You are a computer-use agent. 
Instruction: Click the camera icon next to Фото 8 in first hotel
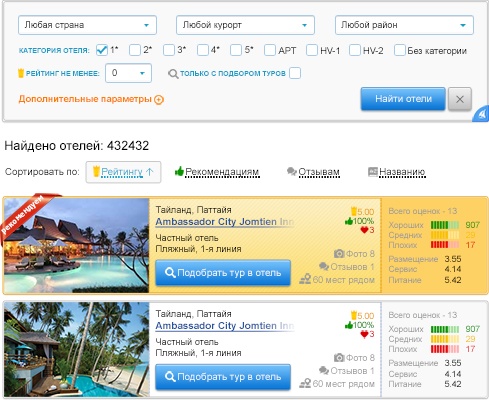point(339,254)
